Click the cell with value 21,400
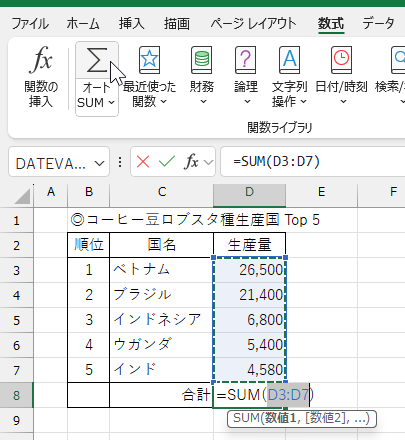405x440 pixels. click(249, 295)
